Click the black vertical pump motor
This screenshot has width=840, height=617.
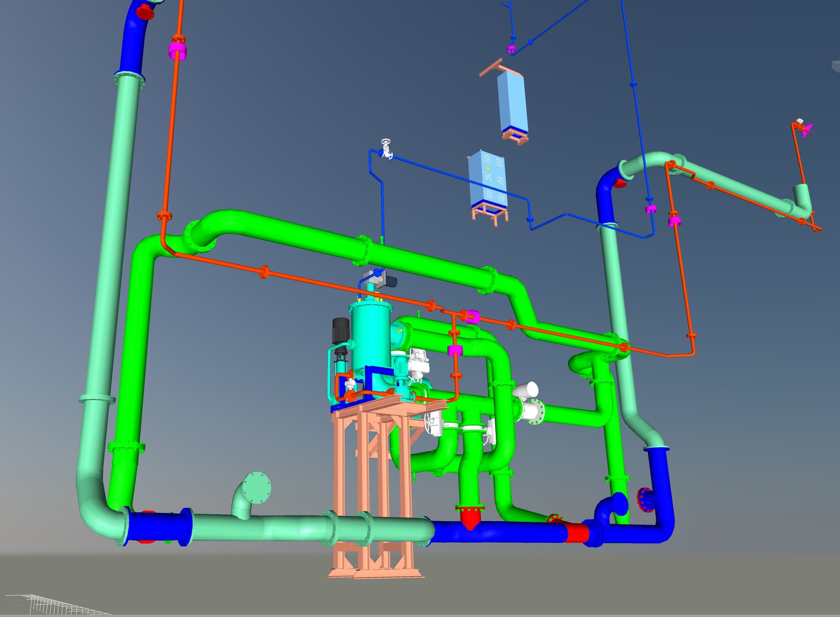coord(341,330)
